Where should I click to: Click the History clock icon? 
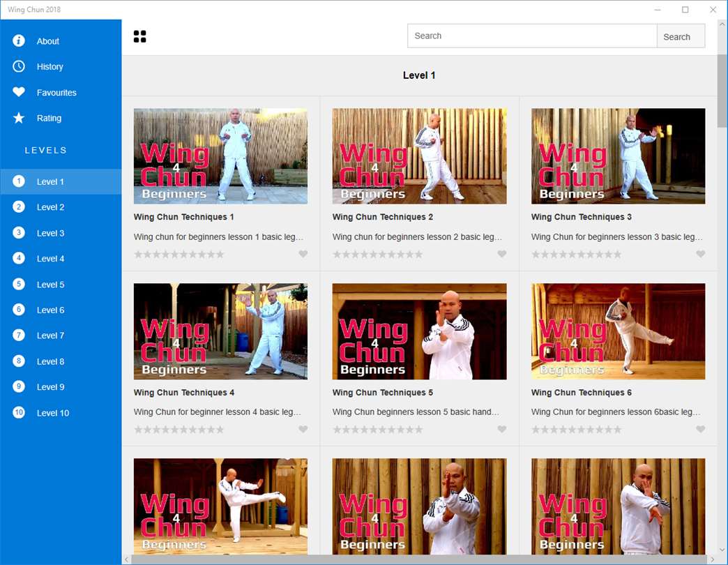point(19,66)
